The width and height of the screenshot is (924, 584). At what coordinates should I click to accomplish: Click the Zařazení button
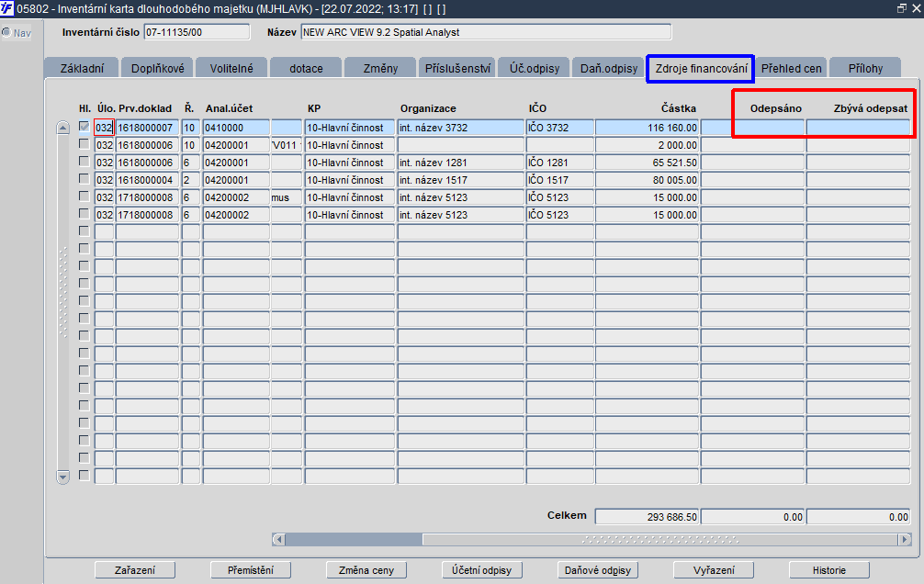coord(135,570)
